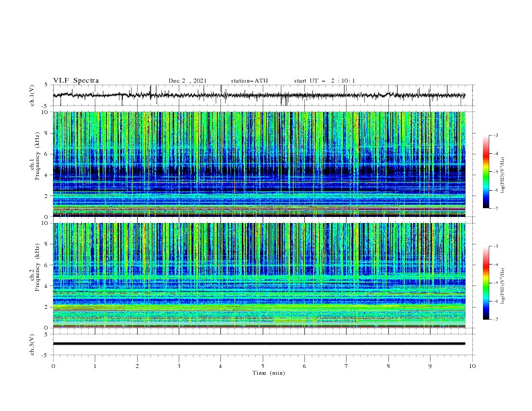
Task: Click the time axis tick label "6"
Action: coord(304,366)
